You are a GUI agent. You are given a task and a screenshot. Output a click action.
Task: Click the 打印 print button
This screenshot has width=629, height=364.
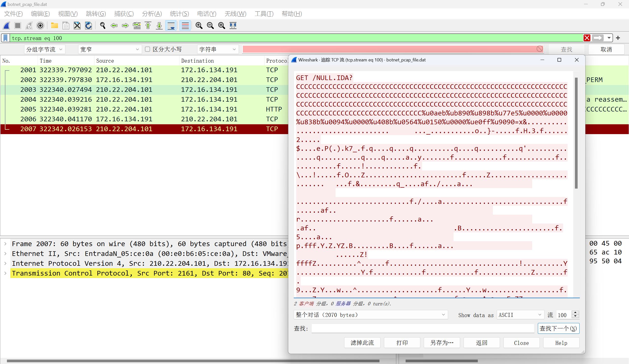click(x=402, y=343)
